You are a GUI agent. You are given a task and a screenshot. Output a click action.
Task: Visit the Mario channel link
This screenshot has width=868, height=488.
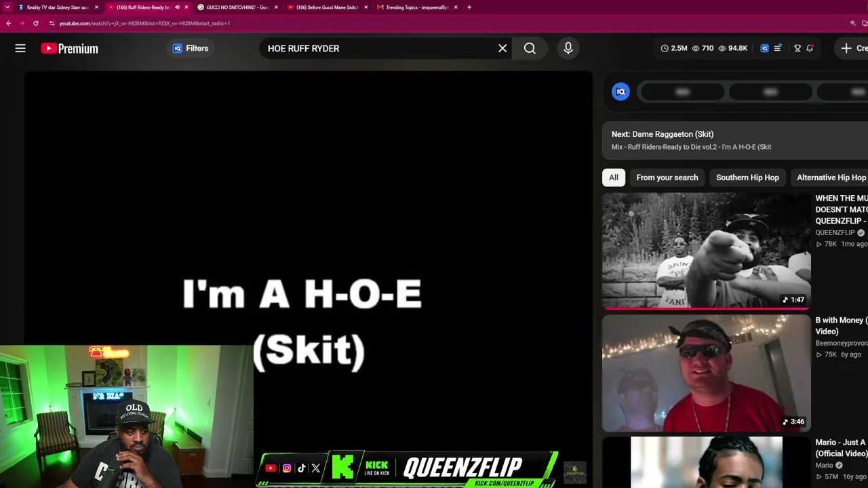coord(824,466)
